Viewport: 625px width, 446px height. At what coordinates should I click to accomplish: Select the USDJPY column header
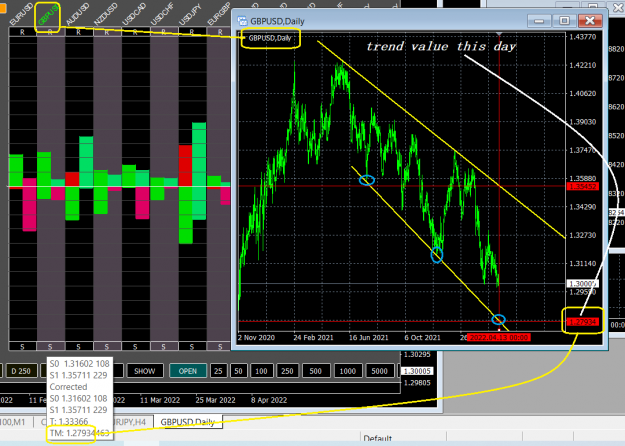click(191, 14)
